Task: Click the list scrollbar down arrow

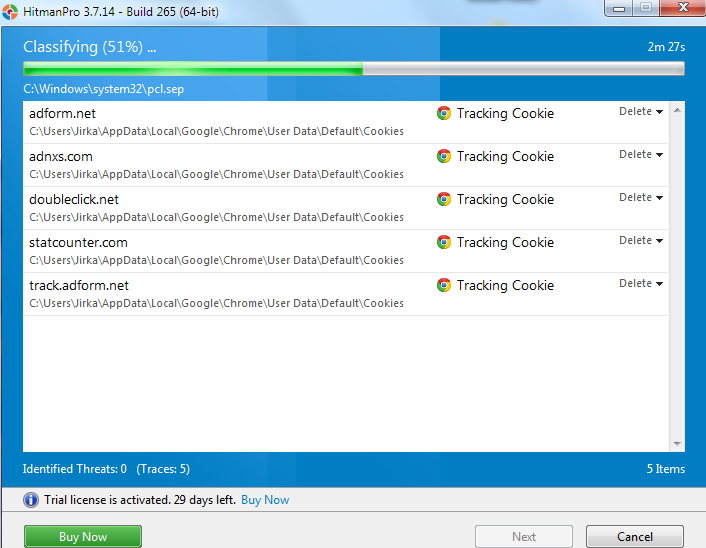Action: (x=677, y=444)
